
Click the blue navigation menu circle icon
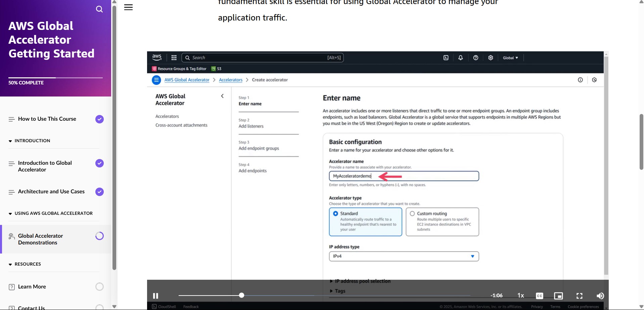point(156,80)
